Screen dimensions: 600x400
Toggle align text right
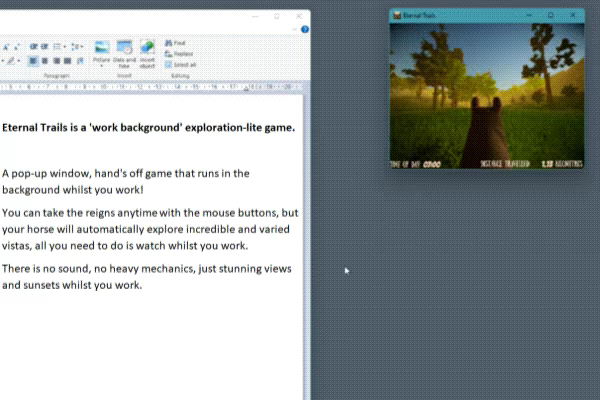56,60
